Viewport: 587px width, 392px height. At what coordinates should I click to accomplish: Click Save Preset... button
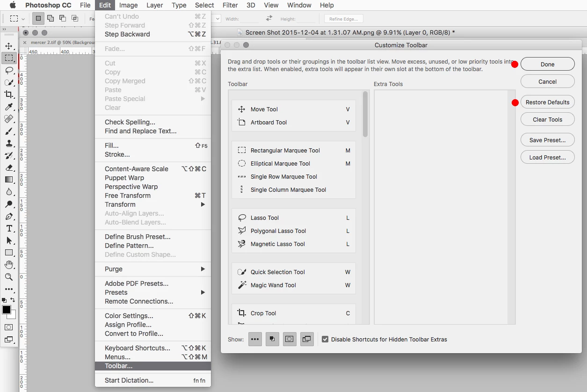pos(547,140)
